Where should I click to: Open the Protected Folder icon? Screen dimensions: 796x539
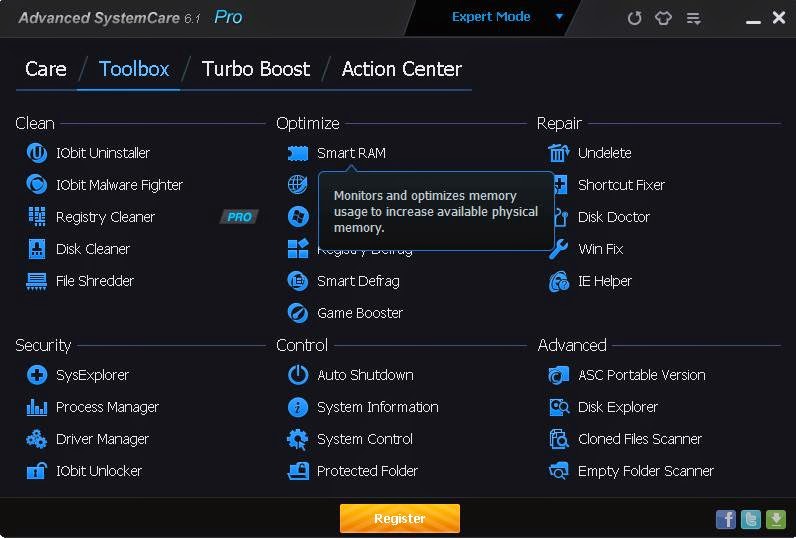pos(297,471)
